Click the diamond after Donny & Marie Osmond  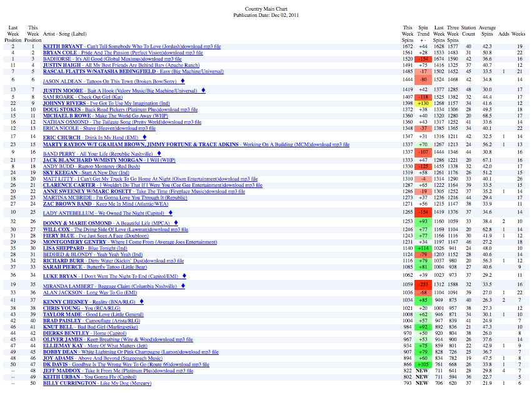click(x=176, y=223)
